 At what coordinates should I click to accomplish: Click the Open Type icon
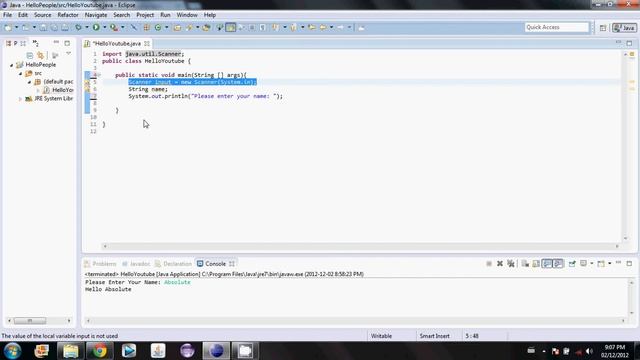(x=177, y=27)
